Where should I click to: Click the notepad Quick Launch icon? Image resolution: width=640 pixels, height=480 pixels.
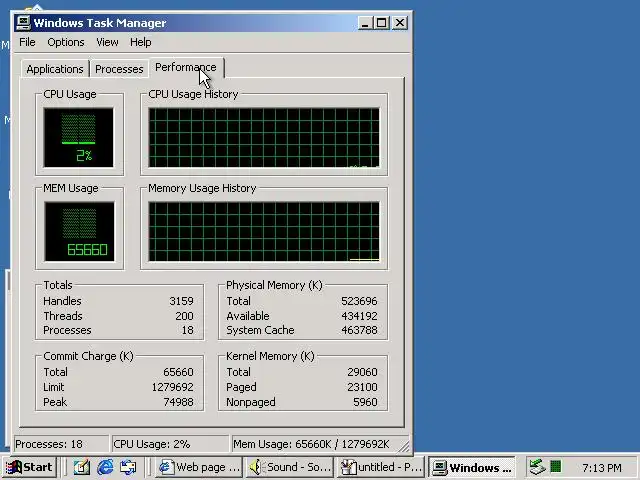click(82, 467)
